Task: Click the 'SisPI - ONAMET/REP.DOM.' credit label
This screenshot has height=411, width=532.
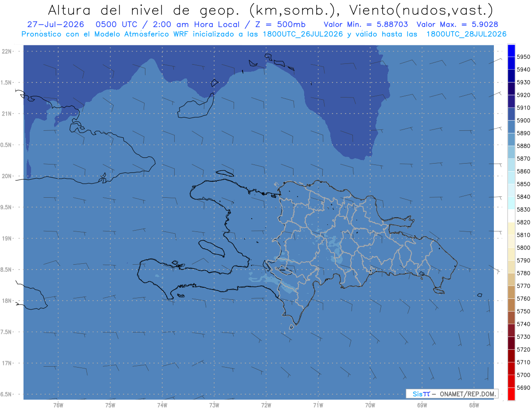Action: (452, 394)
